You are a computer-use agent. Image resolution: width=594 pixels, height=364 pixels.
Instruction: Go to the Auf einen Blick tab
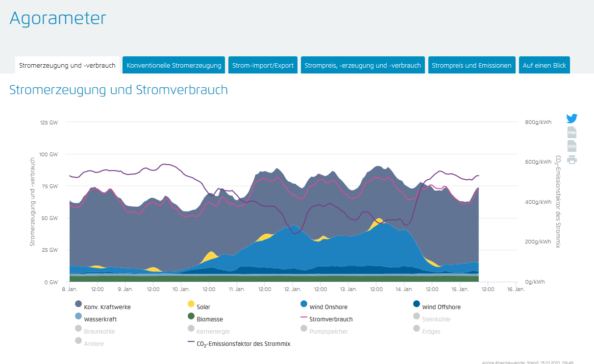544,65
